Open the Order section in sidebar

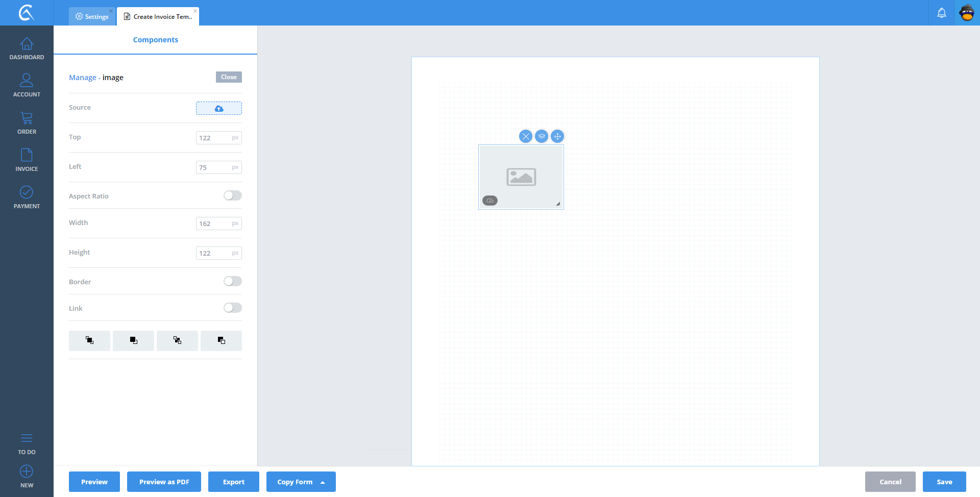27,123
